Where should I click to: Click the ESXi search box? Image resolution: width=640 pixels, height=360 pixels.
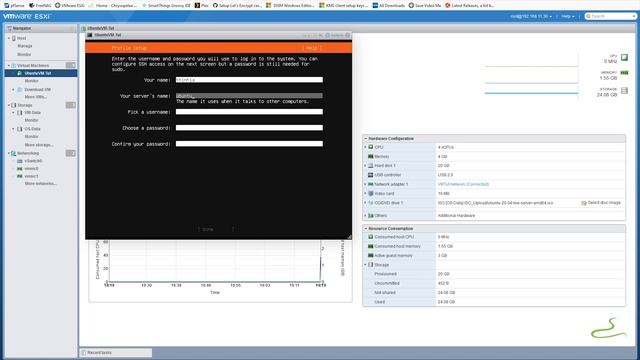(611, 16)
